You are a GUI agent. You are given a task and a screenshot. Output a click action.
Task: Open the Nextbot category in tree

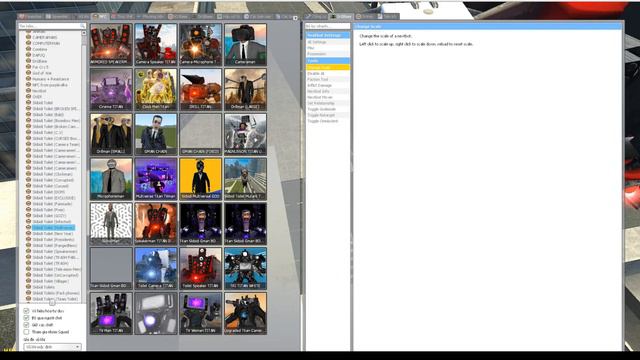coord(39,91)
